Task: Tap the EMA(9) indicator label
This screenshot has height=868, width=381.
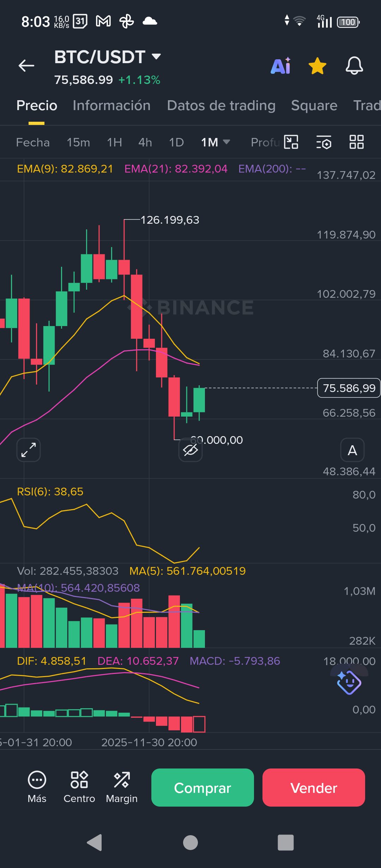Action: (x=65, y=169)
